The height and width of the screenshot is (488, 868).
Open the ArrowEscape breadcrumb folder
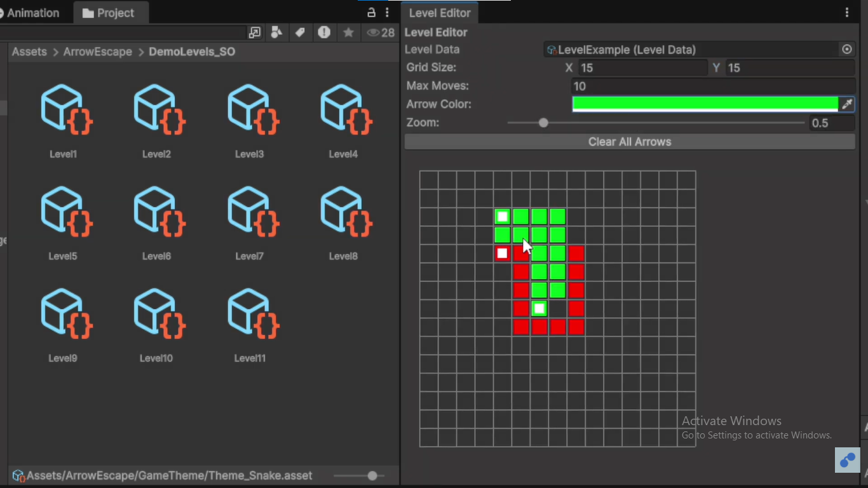(x=97, y=51)
